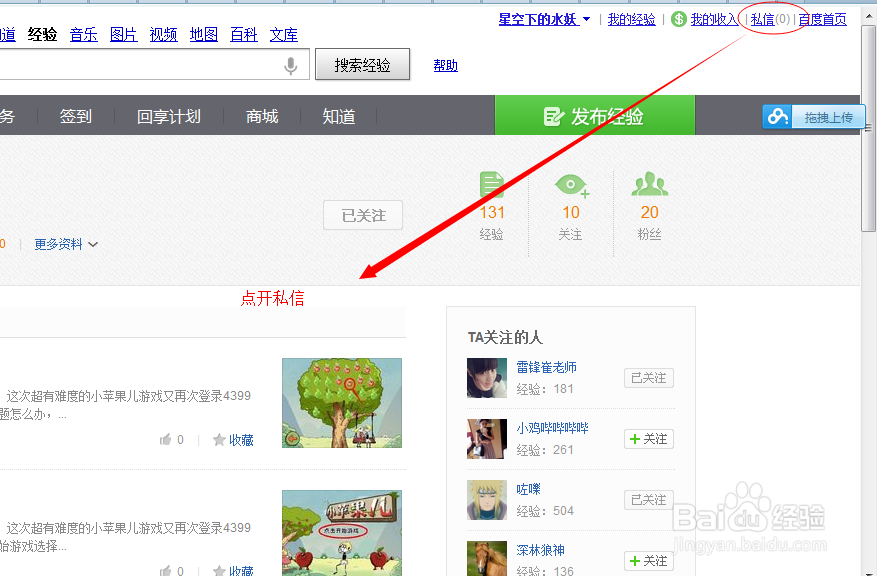Viewport: 877px width, 576px height.
Task: Click the microphone voice search icon
Action: [290, 66]
